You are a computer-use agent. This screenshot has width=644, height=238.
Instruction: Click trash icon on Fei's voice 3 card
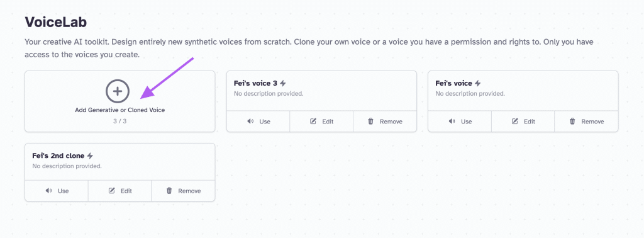tap(371, 122)
